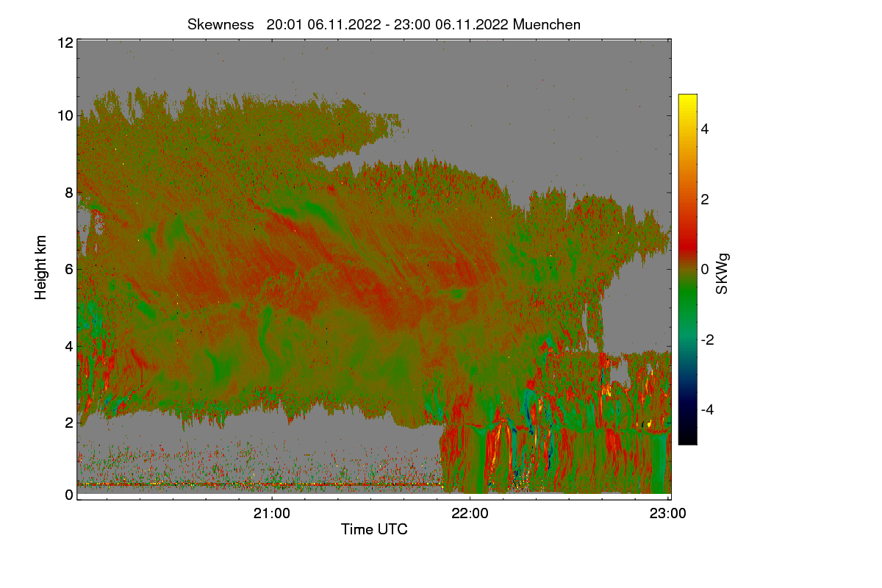Click the 'Height km' axis label

(41, 268)
